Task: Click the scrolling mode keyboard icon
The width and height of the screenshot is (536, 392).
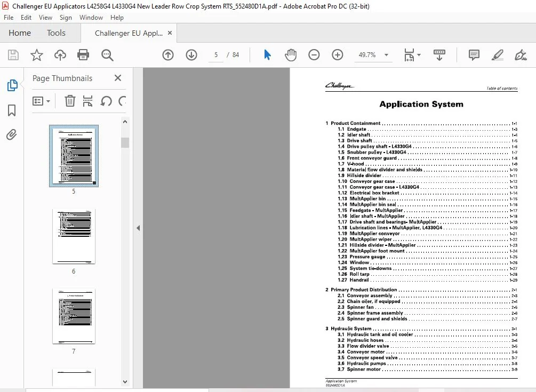Action: pos(439,55)
